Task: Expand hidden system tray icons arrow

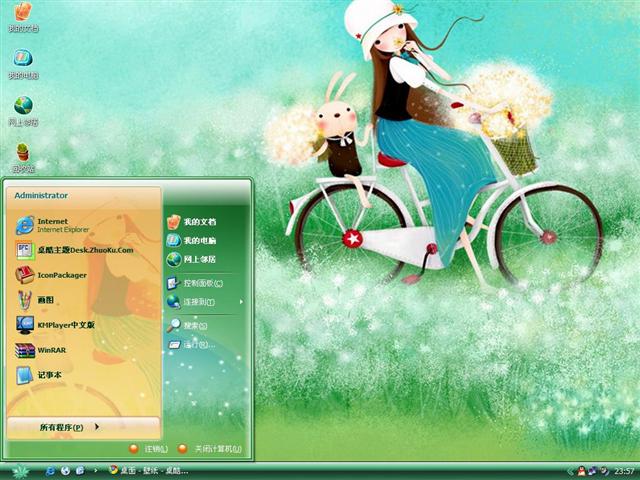Action: coord(570,471)
